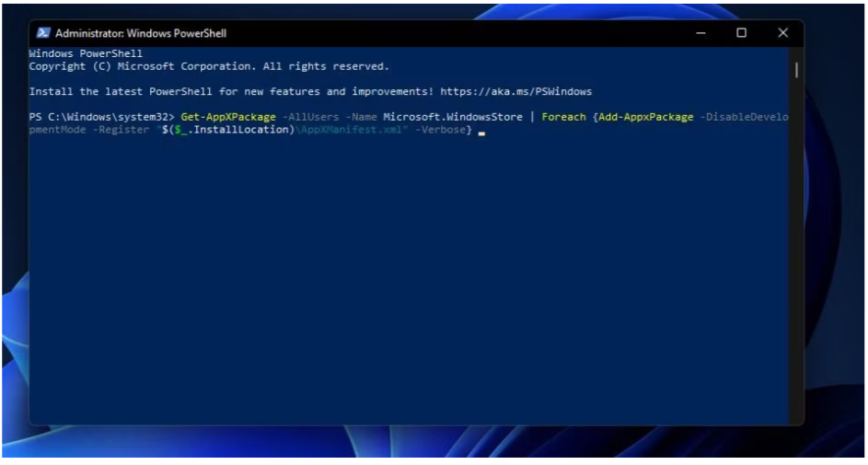Click the 'PS C:\Windows\system32>' prompt
868x465 pixels.
[x=102, y=117]
